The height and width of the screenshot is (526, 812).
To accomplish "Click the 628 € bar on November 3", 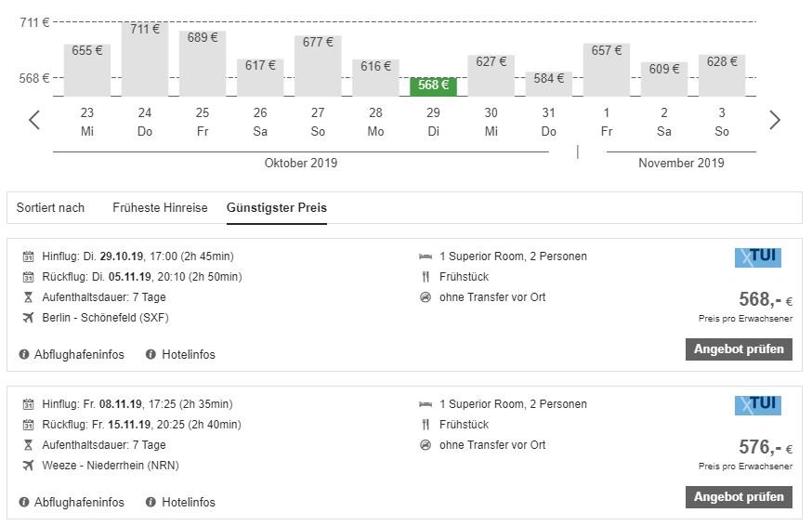I will click(722, 74).
